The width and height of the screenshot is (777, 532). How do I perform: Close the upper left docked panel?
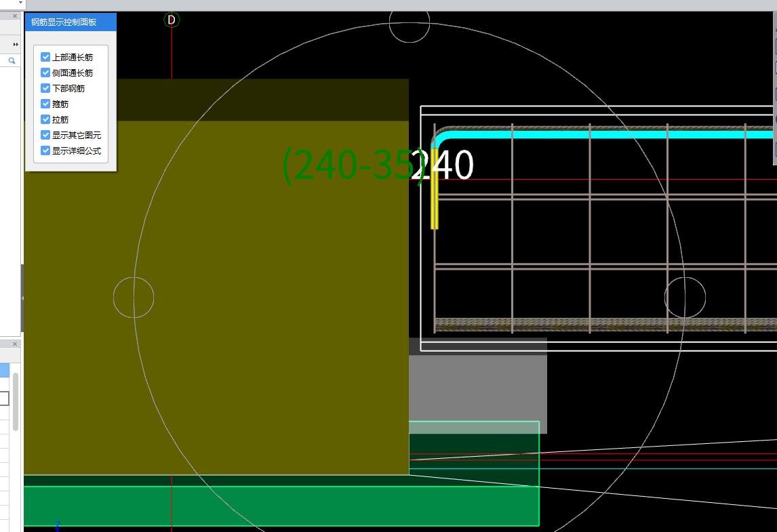[x=15, y=16]
